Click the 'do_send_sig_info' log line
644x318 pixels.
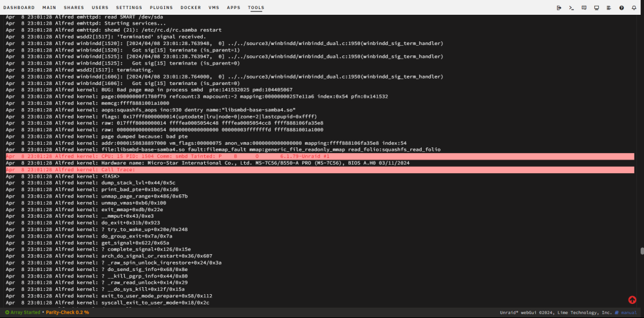97,270
